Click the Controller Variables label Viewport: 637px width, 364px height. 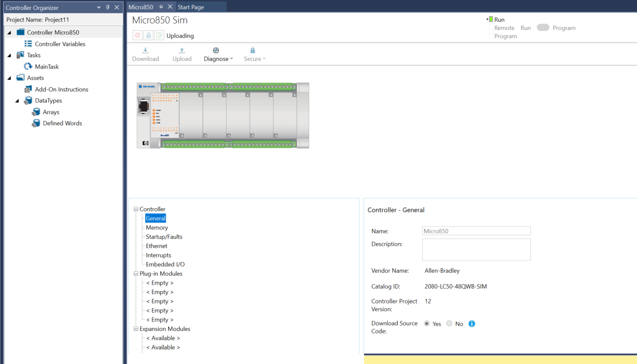60,44
